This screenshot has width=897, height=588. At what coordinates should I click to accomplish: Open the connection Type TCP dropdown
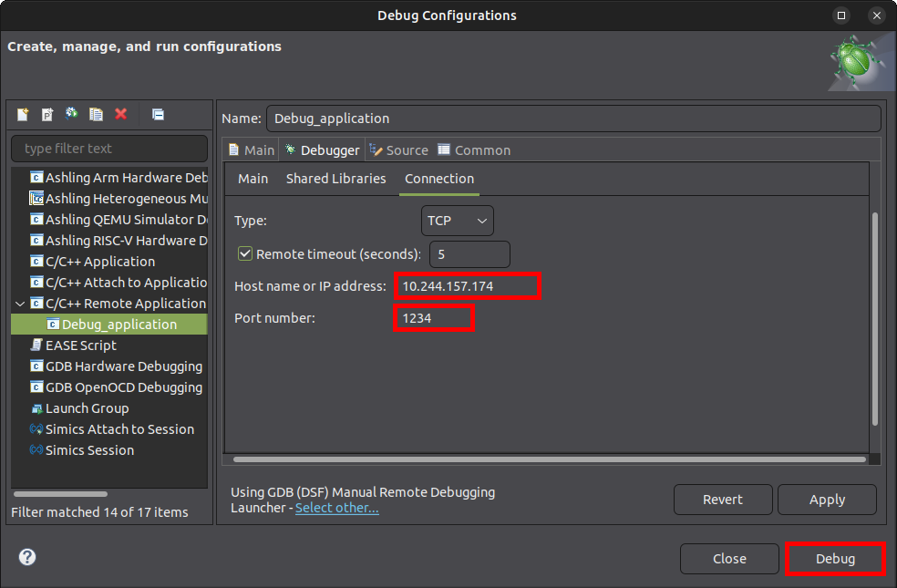(457, 221)
